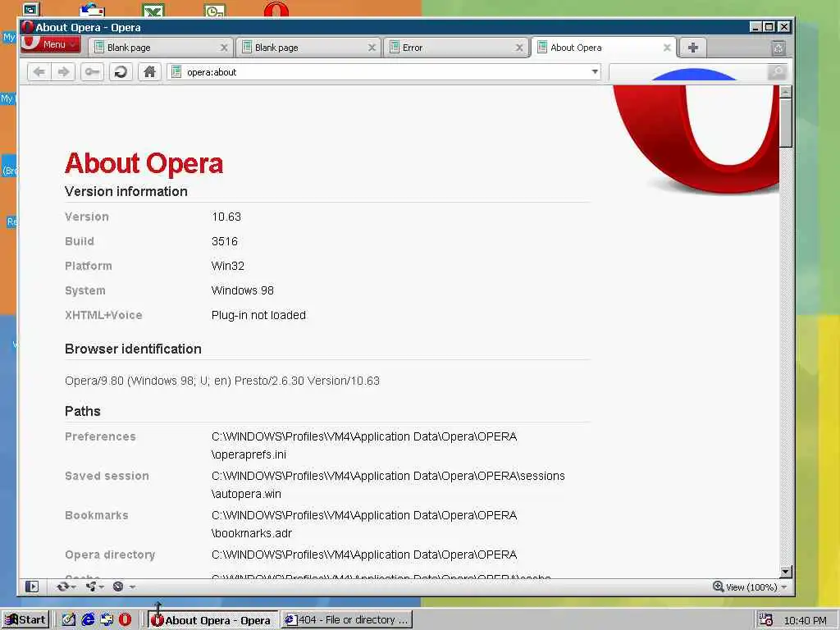Screen dimensions: 840x630
Task: Click the vertical scrollbar thumb
Action: coord(785,123)
